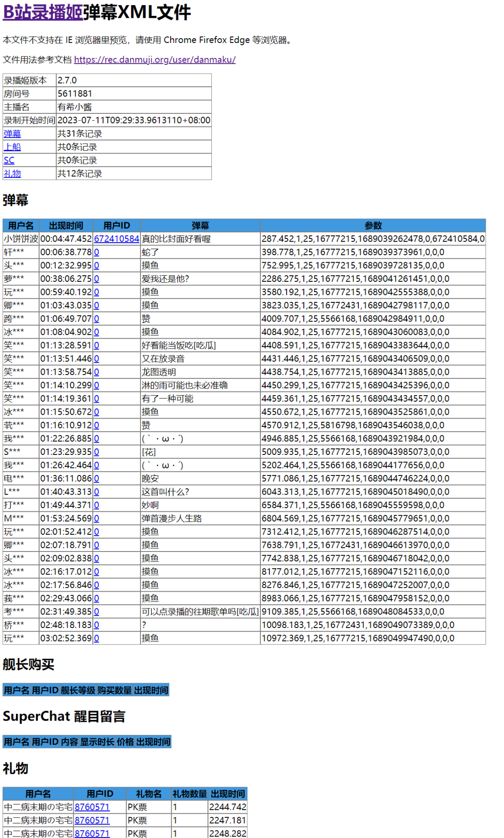This screenshot has height=838, width=504.
Task: Select recording start time 2023-07-11T09:29:33 cell
Action: (x=134, y=120)
